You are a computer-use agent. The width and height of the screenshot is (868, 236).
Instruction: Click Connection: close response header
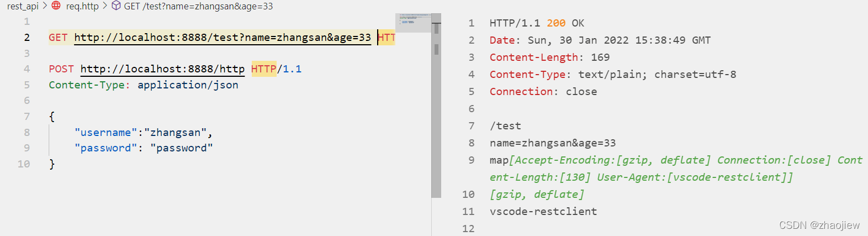(x=543, y=92)
